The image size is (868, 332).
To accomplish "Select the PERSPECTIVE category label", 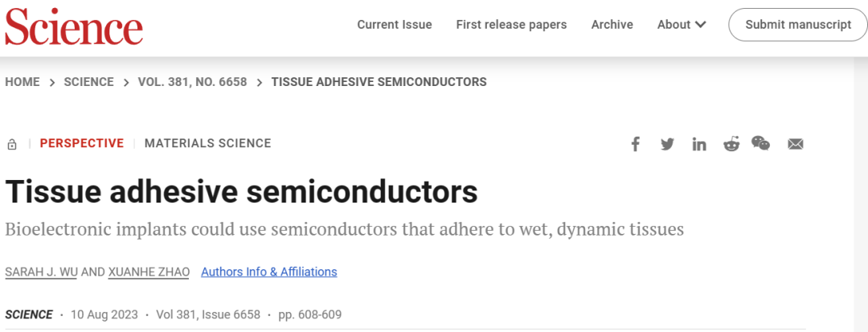I will coord(82,143).
